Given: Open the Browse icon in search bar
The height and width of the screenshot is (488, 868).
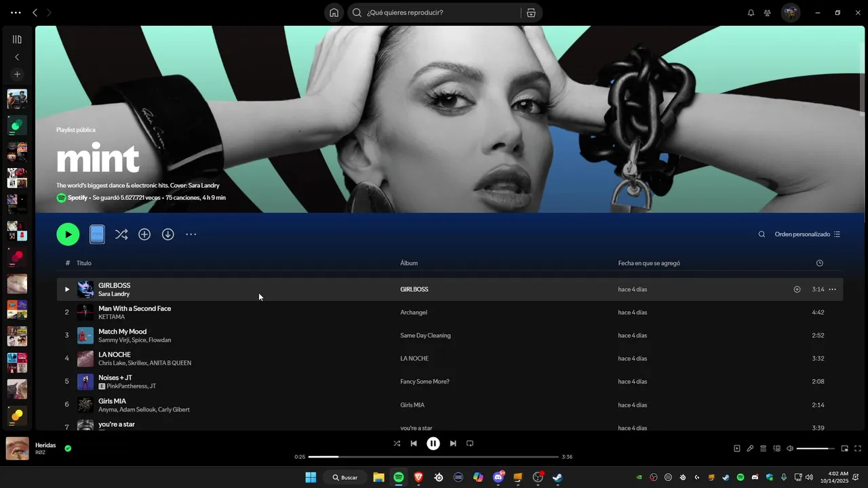Looking at the screenshot, I should 531,12.
